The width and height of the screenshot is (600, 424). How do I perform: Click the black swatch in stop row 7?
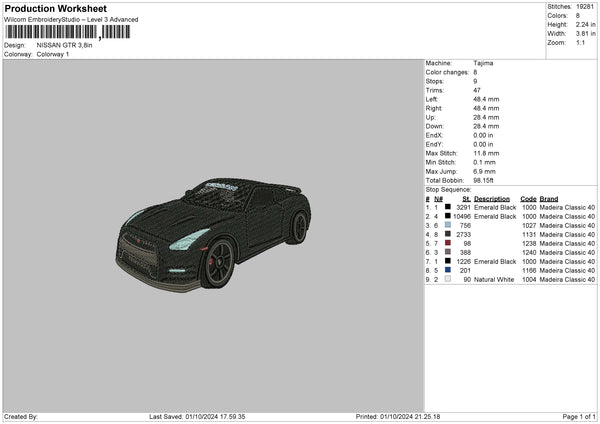pos(447,261)
